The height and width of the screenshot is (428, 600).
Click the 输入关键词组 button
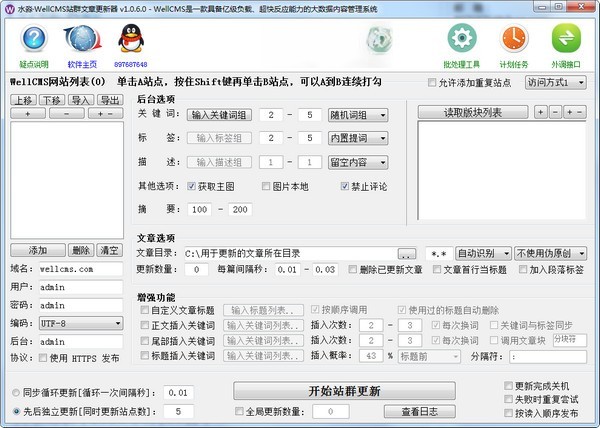pyautogui.click(x=219, y=115)
